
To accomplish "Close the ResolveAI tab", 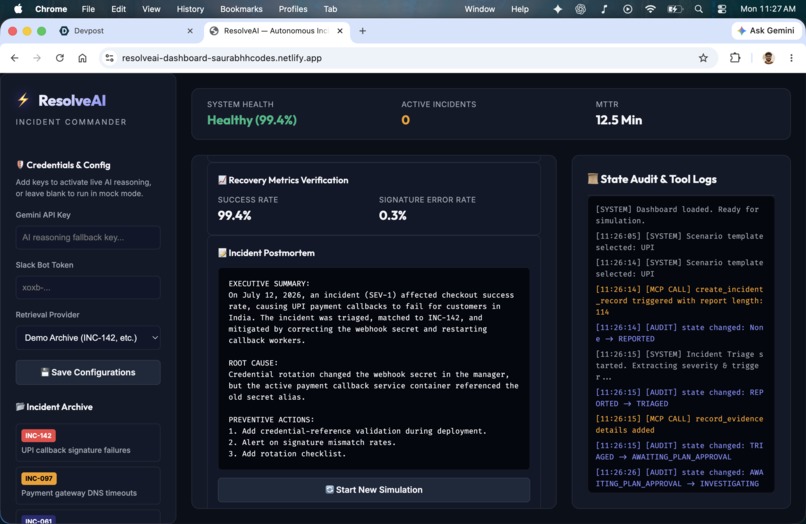I will [340, 31].
